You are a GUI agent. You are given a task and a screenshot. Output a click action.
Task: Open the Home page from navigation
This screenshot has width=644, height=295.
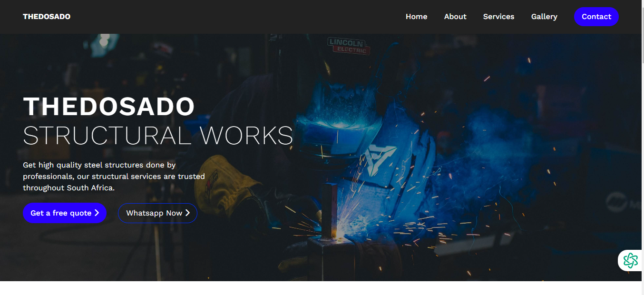416,17
